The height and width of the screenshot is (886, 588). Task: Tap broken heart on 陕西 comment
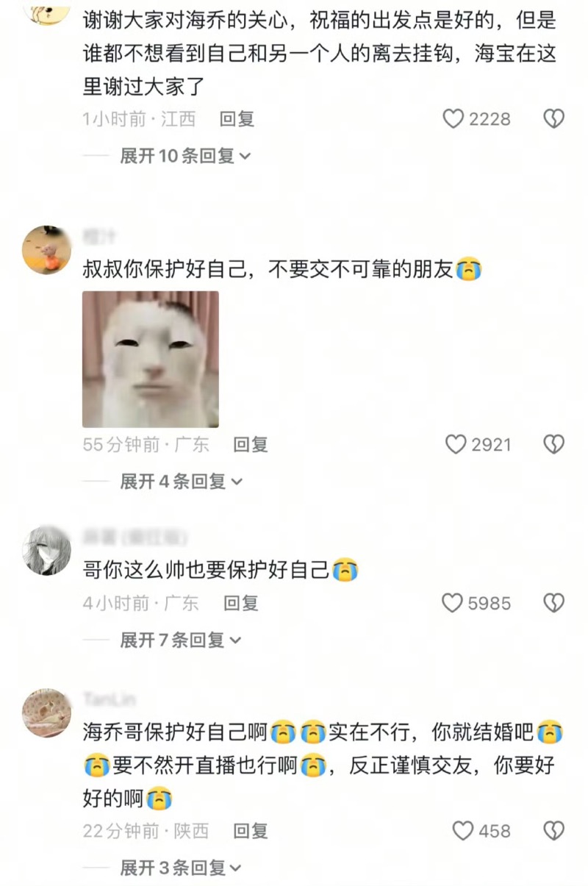(x=553, y=831)
